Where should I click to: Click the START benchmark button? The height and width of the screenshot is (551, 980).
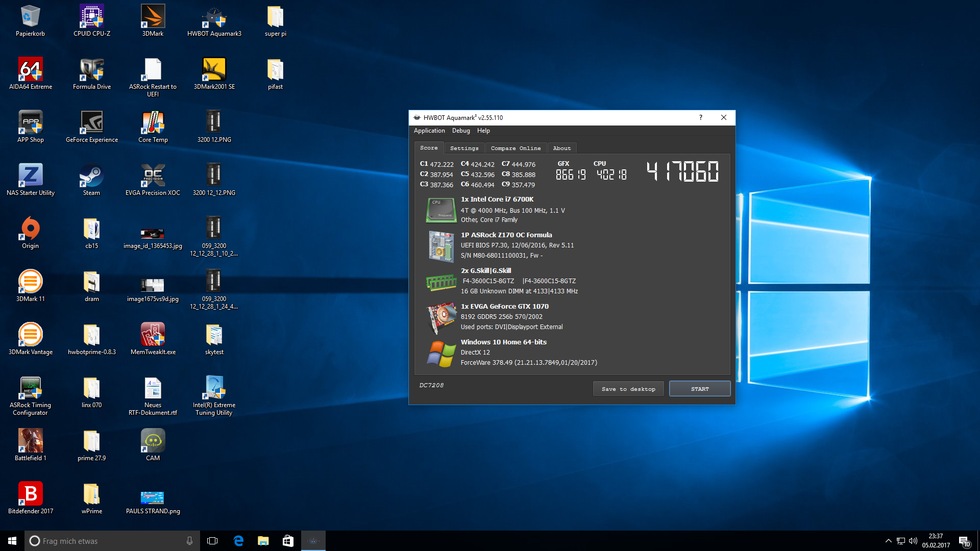coord(700,389)
